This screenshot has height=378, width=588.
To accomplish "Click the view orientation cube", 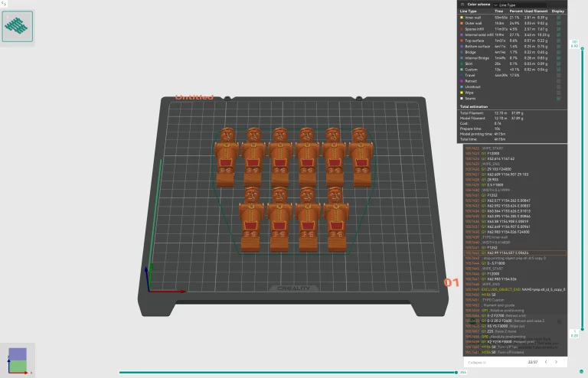I will pyautogui.click(x=17, y=360).
